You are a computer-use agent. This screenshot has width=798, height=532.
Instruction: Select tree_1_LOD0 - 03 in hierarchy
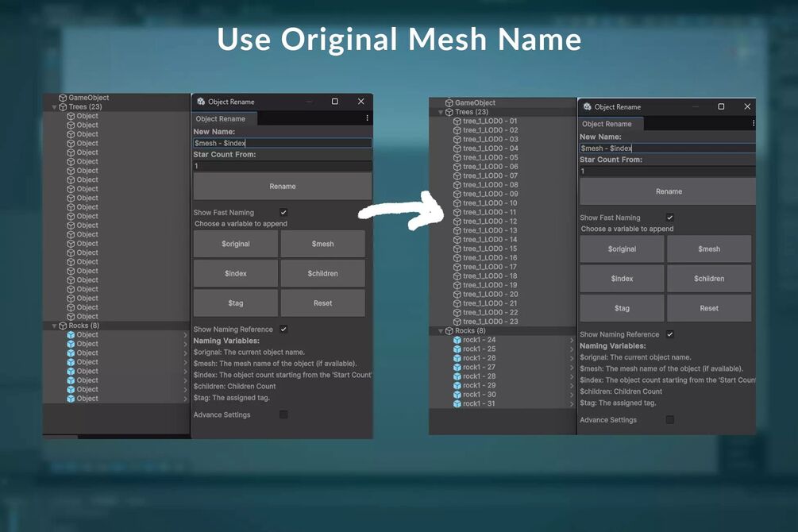tap(490, 140)
